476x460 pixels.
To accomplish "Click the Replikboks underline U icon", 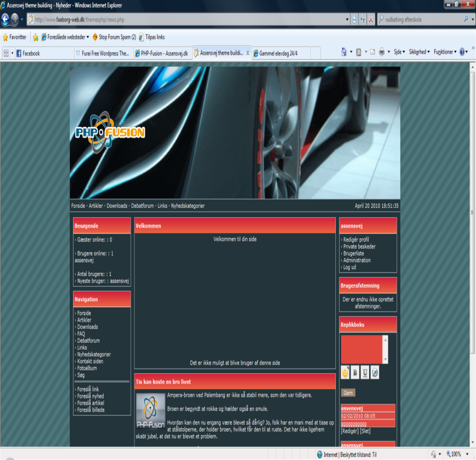I will tap(365, 373).
